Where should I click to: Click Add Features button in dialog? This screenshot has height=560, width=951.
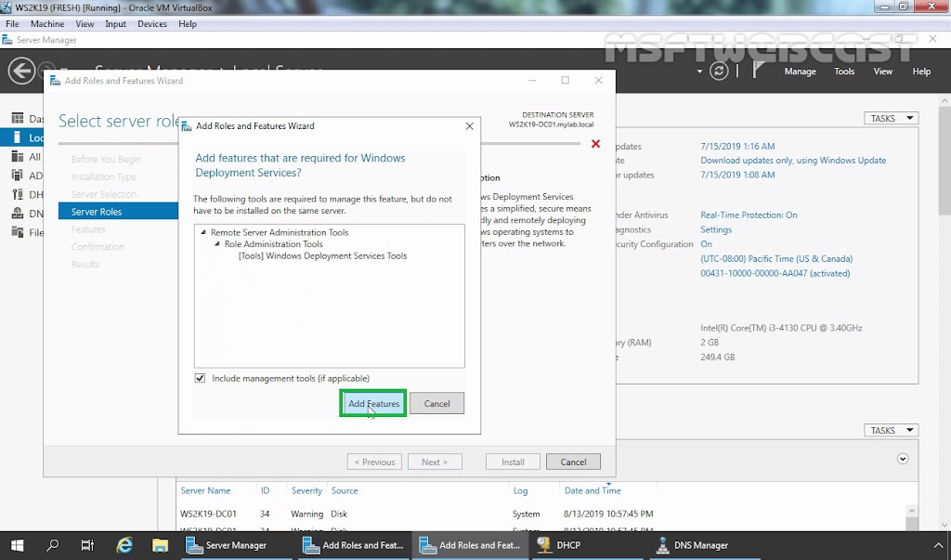[373, 403]
